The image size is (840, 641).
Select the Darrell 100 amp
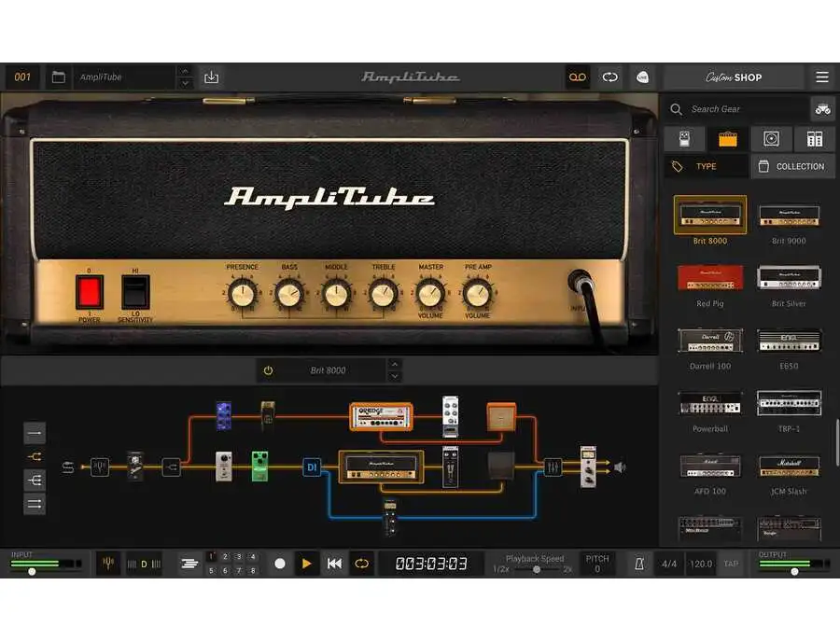tap(710, 341)
